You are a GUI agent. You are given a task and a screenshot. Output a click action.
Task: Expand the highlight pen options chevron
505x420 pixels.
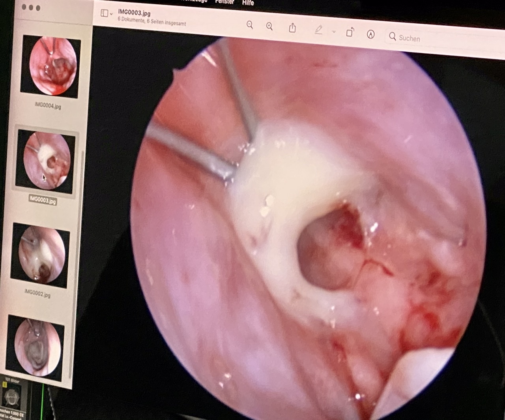pyautogui.click(x=334, y=31)
